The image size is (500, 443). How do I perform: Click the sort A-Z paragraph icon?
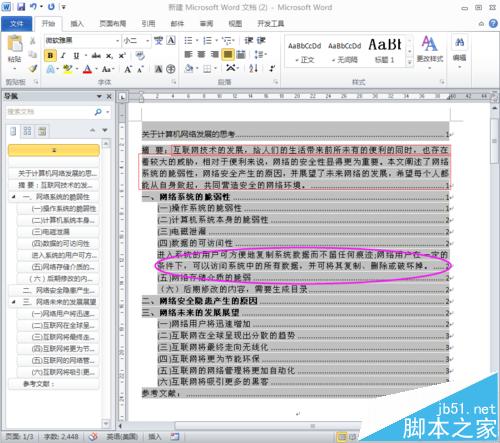point(253,69)
